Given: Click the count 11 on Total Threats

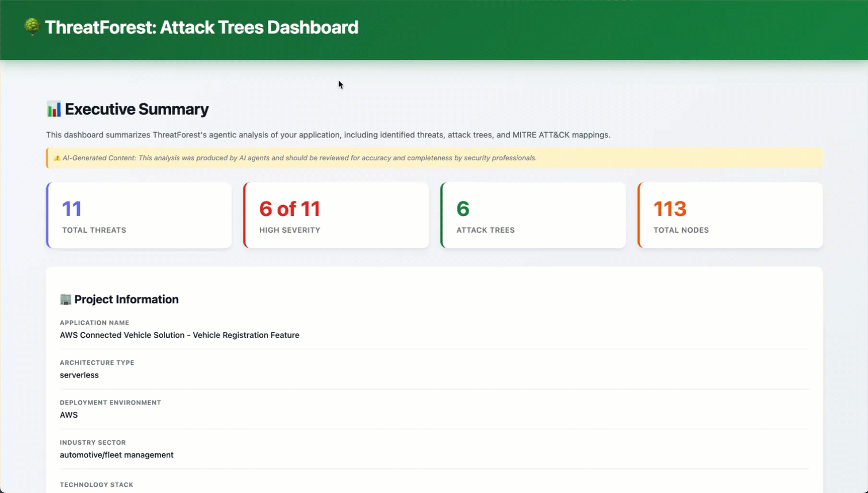Looking at the screenshot, I should [x=71, y=209].
